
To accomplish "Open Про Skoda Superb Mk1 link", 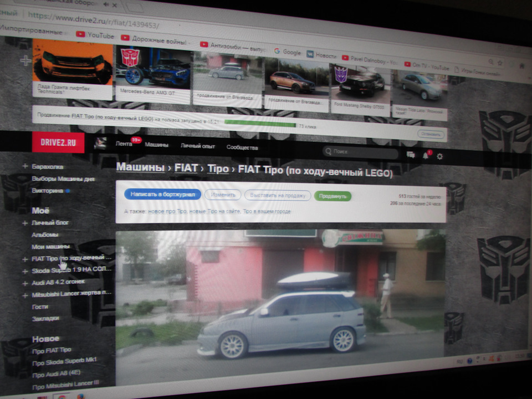I will coord(64,362).
